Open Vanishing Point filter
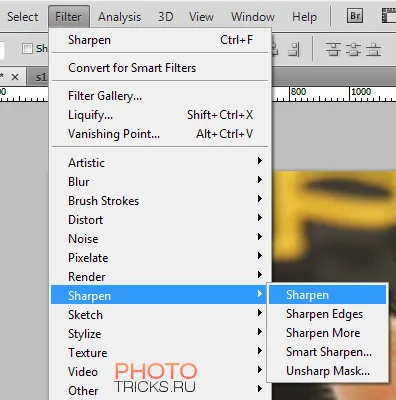The width and height of the screenshot is (396, 400). point(160,134)
